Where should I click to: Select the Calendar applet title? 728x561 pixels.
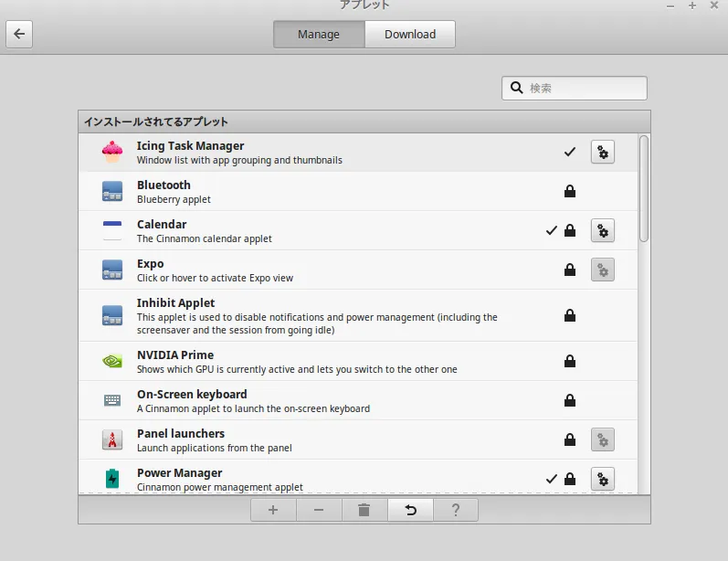coord(162,224)
